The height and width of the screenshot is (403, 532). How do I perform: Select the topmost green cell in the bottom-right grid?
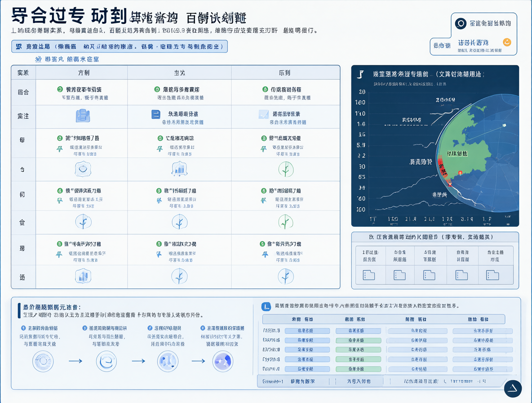[x=358, y=340]
